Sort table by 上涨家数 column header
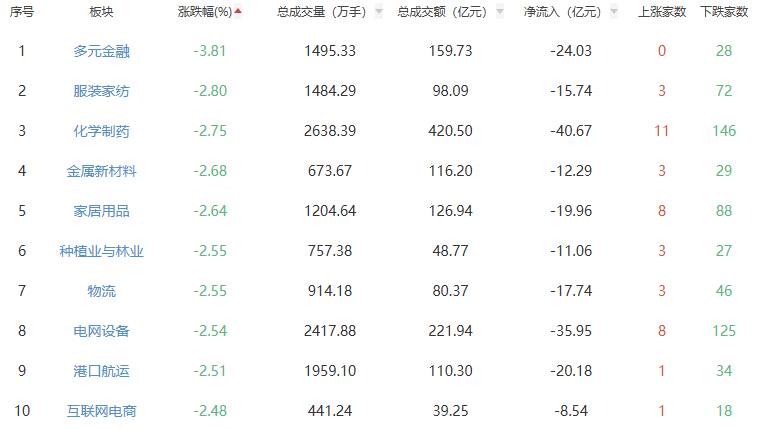 click(x=661, y=13)
